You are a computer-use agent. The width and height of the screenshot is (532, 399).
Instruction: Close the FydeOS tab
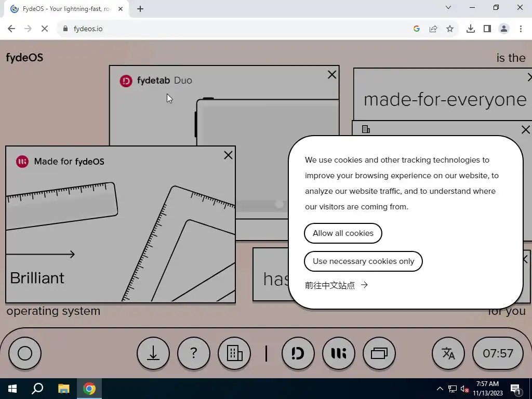point(121,9)
